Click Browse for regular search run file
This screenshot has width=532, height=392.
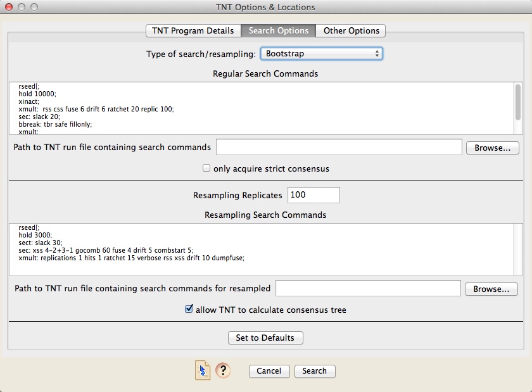(492, 148)
